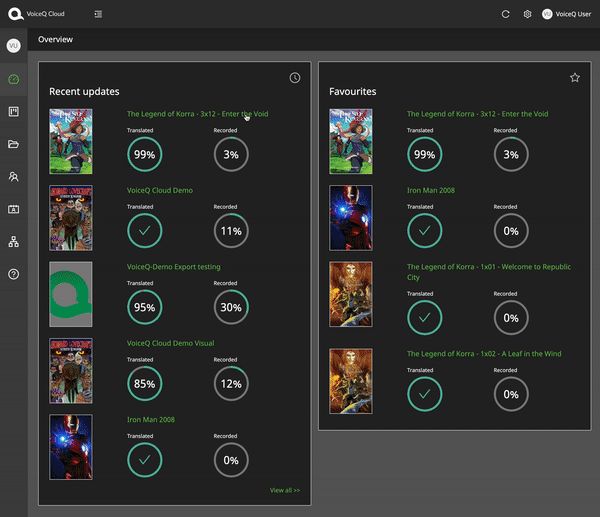Click the 95% Translated ring for Export testing
The height and width of the screenshot is (517, 600).
click(145, 307)
